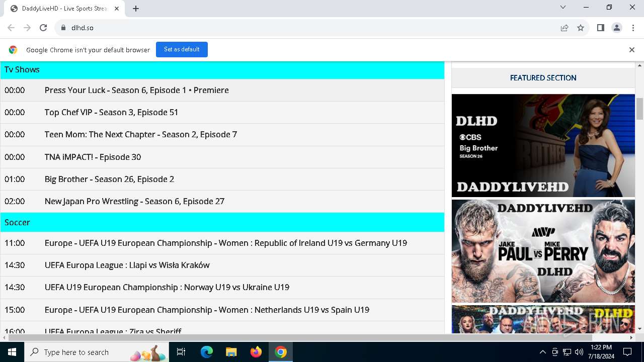
Task: Open the Llapi vs Wisła Kraków match
Action: tap(127, 265)
